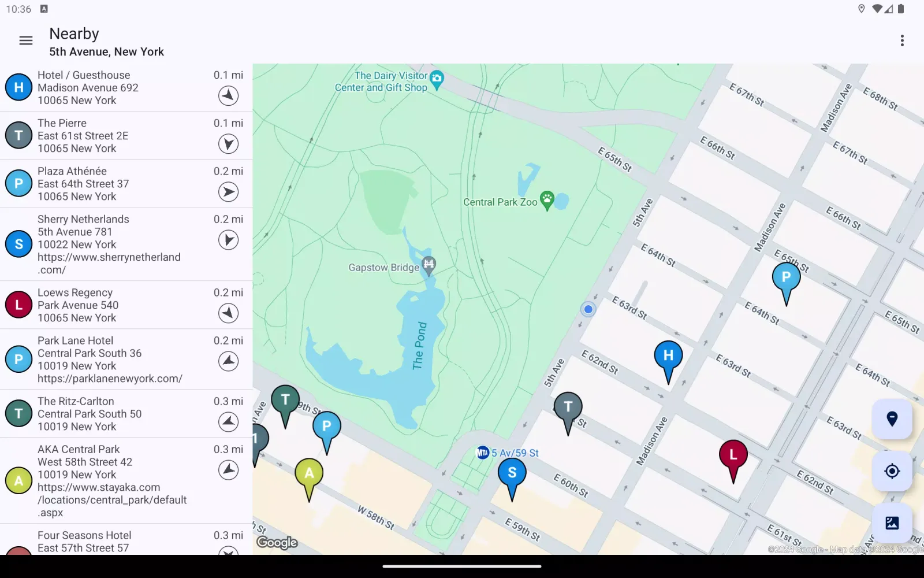Screen dimensions: 924x578
Task: Tap direction arrow for Hotel / Guesthouse
Action: 229,95
